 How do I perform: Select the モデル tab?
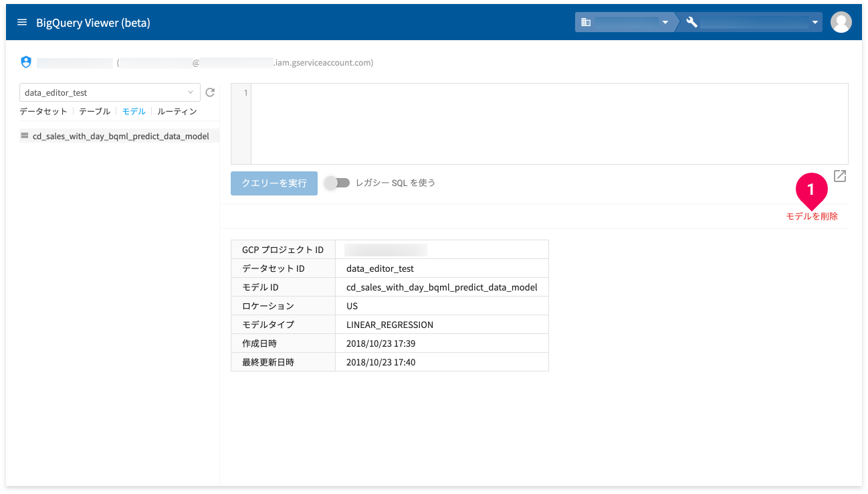click(x=134, y=112)
